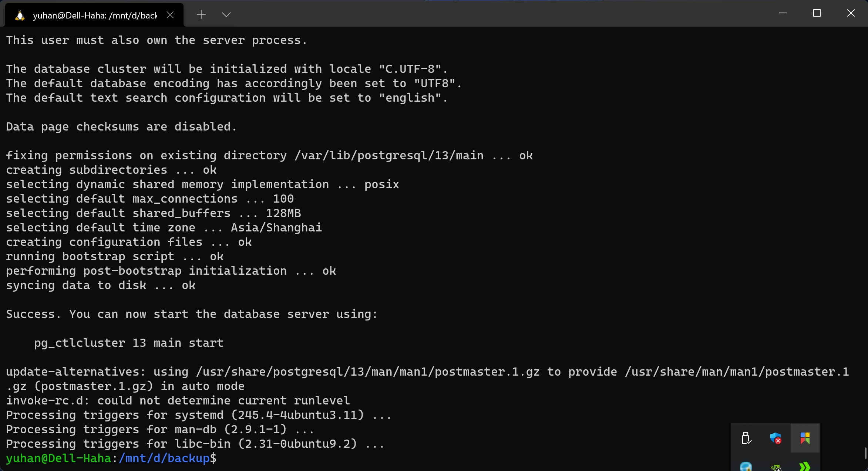868x471 pixels.
Task: Select the yuhan@Dell-Haha terminal tab
Action: [x=94, y=15]
